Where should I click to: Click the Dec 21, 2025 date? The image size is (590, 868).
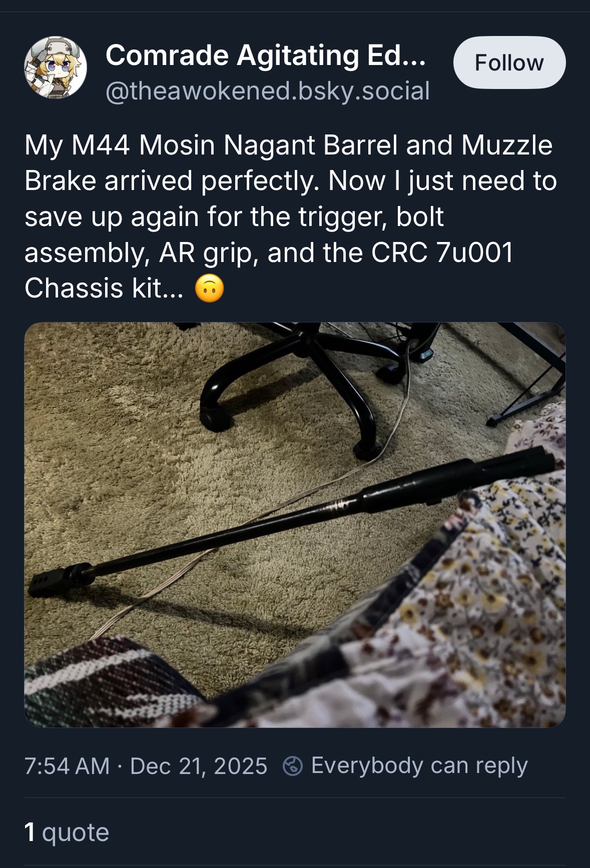point(199,766)
